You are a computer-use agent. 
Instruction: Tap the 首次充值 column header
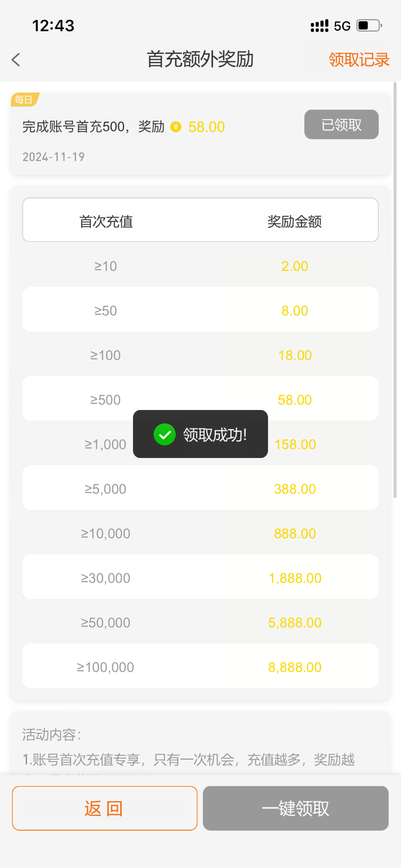pyautogui.click(x=106, y=221)
